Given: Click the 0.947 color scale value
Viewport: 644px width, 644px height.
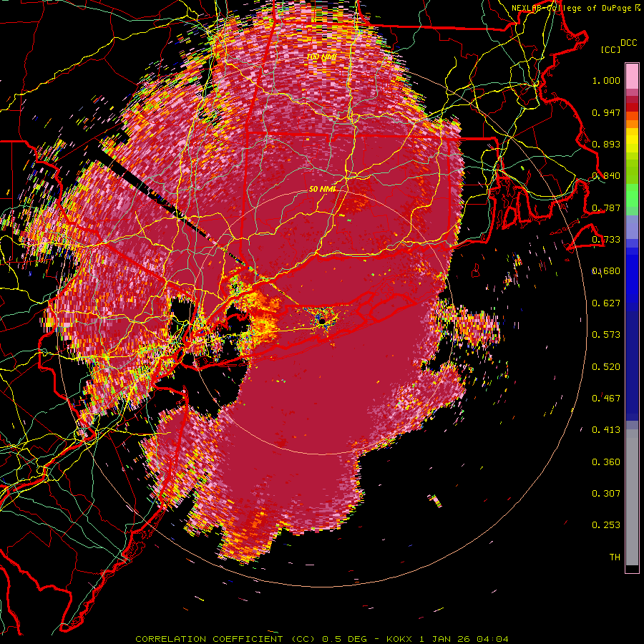Looking at the screenshot, I should coord(606,112).
